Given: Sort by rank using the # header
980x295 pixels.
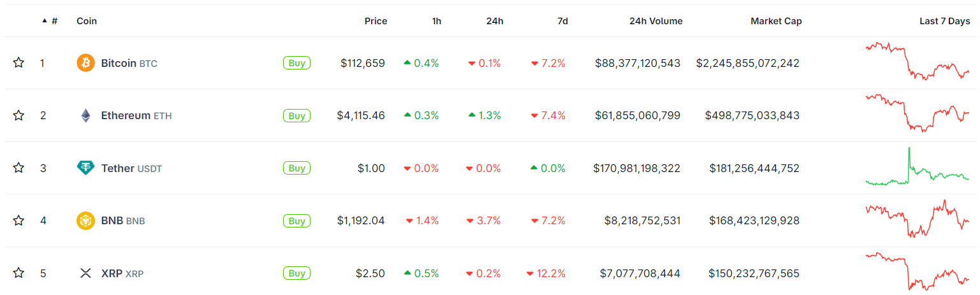Looking at the screenshot, I should pos(54,21).
